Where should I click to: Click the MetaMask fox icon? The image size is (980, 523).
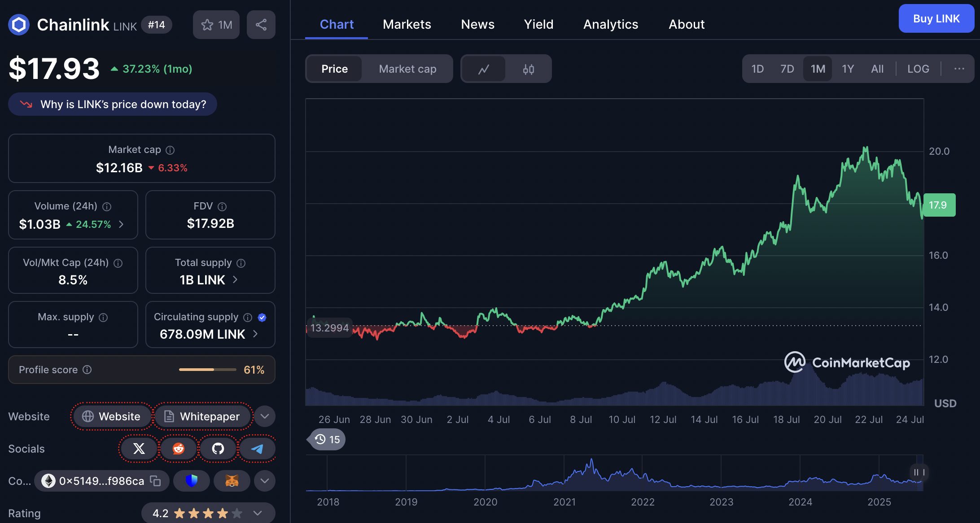coord(232,481)
